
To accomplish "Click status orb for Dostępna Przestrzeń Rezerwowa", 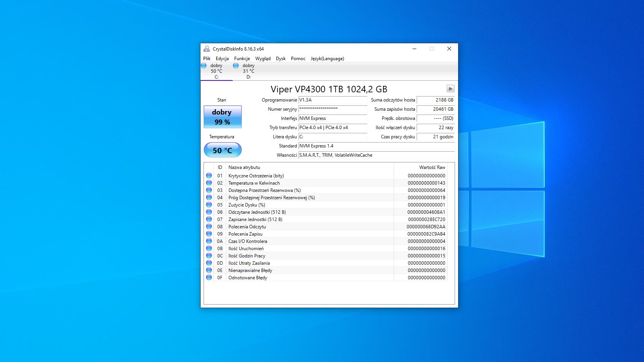I will click(209, 190).
